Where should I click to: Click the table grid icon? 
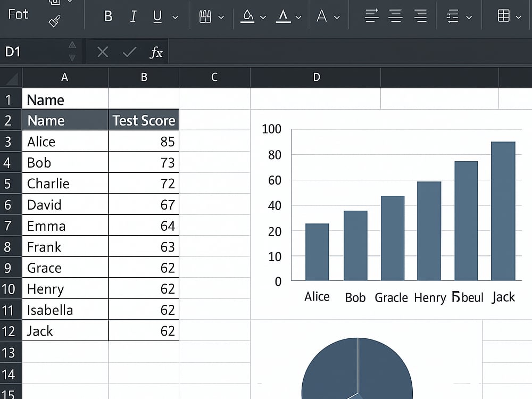pyautogui.click(x=503, y=16)
